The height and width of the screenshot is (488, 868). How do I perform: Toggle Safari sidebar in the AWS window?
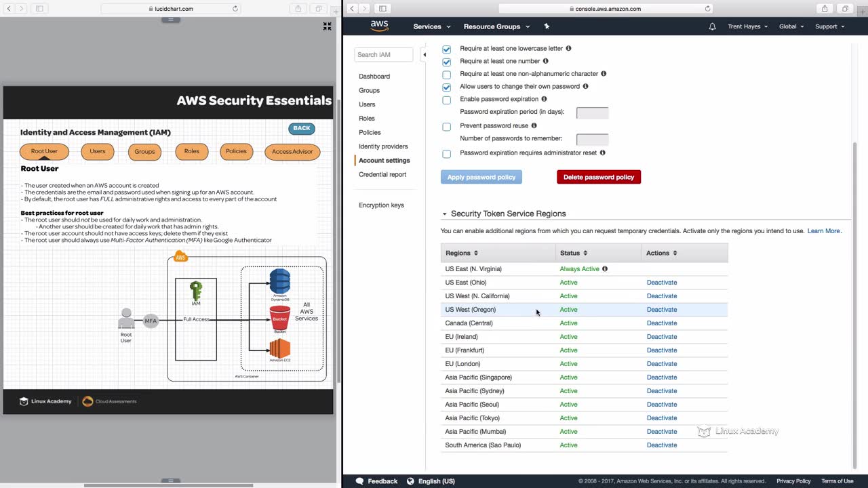pyautogui.click(x=382, y=9)
